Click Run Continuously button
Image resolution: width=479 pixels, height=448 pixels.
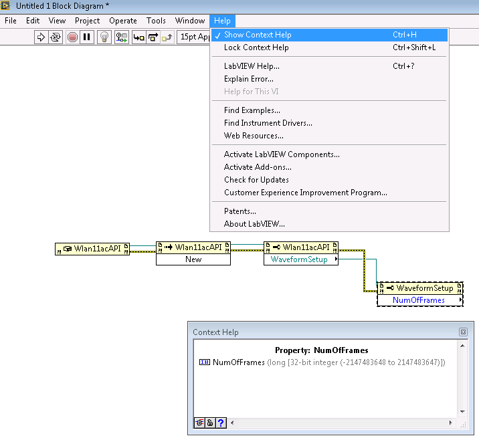pyautogui.click(x=56, y=37)
